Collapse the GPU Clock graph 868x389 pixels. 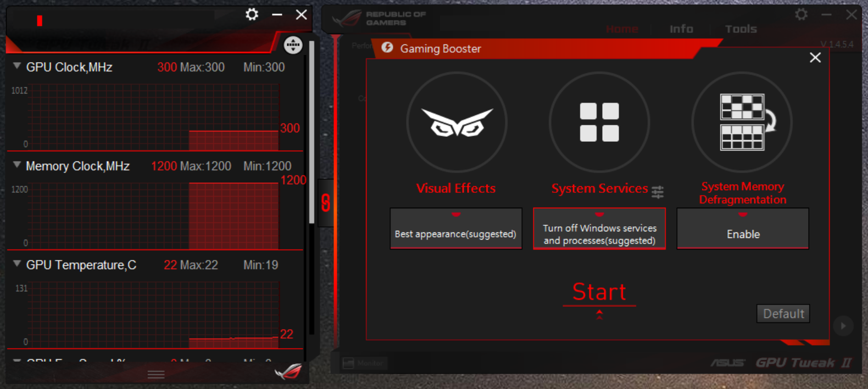(x=17, y=66)
